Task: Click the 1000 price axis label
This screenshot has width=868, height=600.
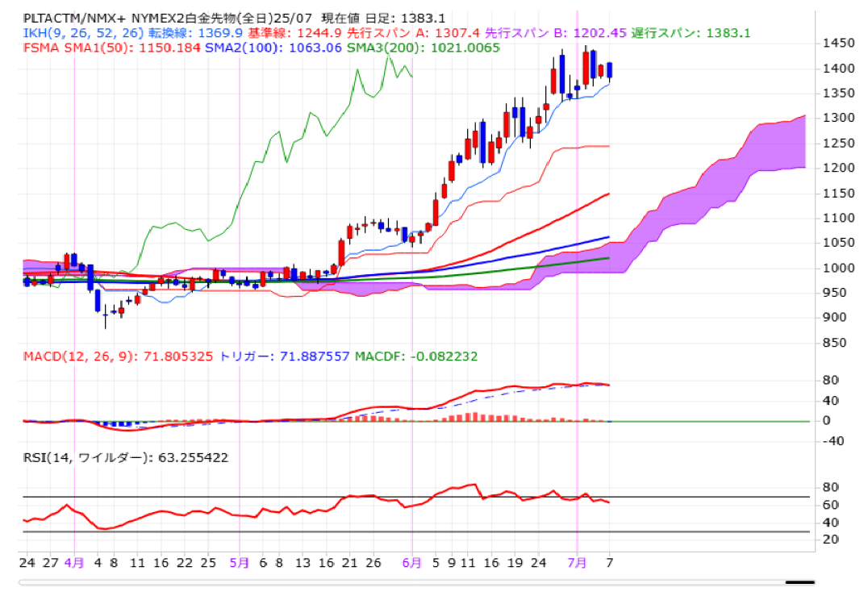Action: pyautogui.click(x=839, y=268)
